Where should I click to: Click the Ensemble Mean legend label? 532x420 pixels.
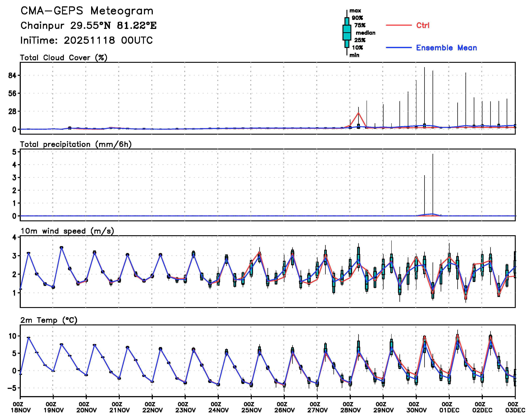tap(446, 48)
